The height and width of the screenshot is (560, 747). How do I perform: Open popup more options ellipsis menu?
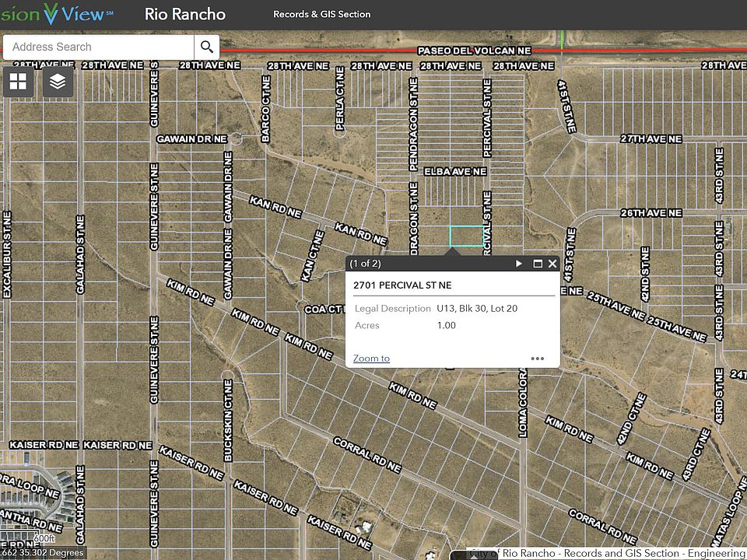[537, 359]
